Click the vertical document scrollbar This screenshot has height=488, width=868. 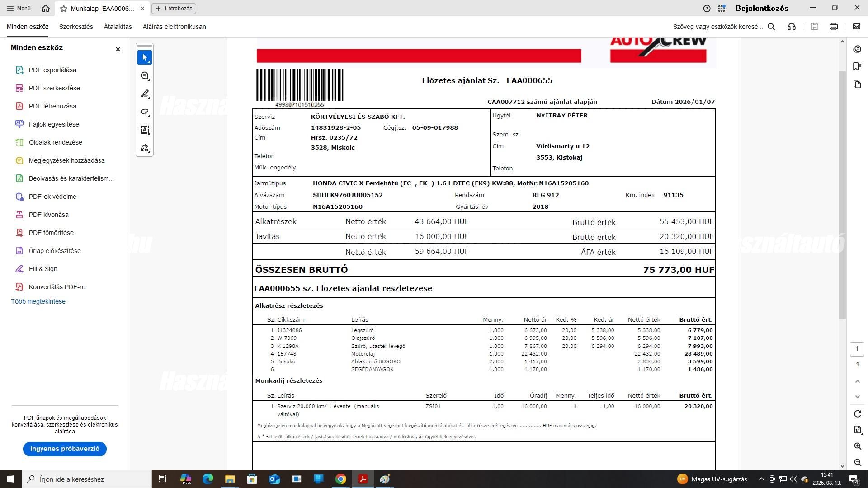[842, 194]
